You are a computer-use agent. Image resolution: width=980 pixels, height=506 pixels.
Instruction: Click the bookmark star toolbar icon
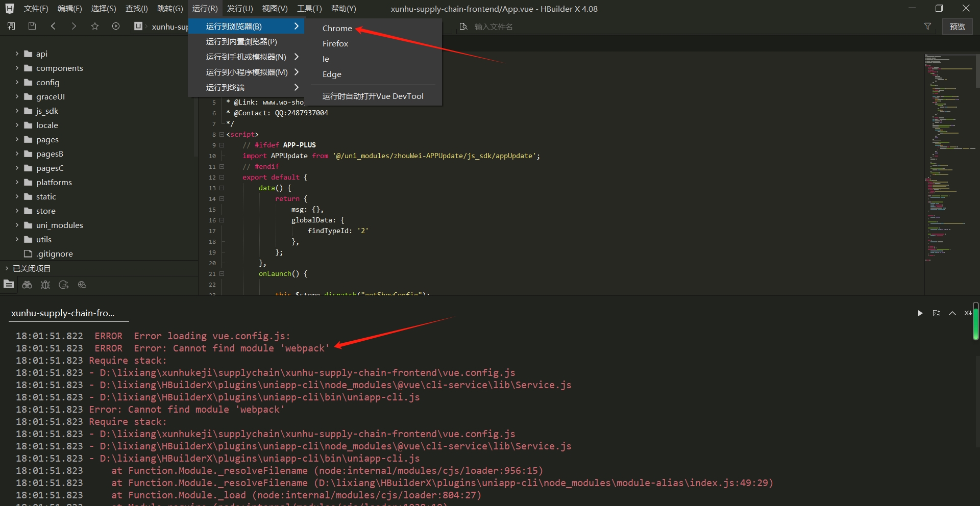[95, 26]
